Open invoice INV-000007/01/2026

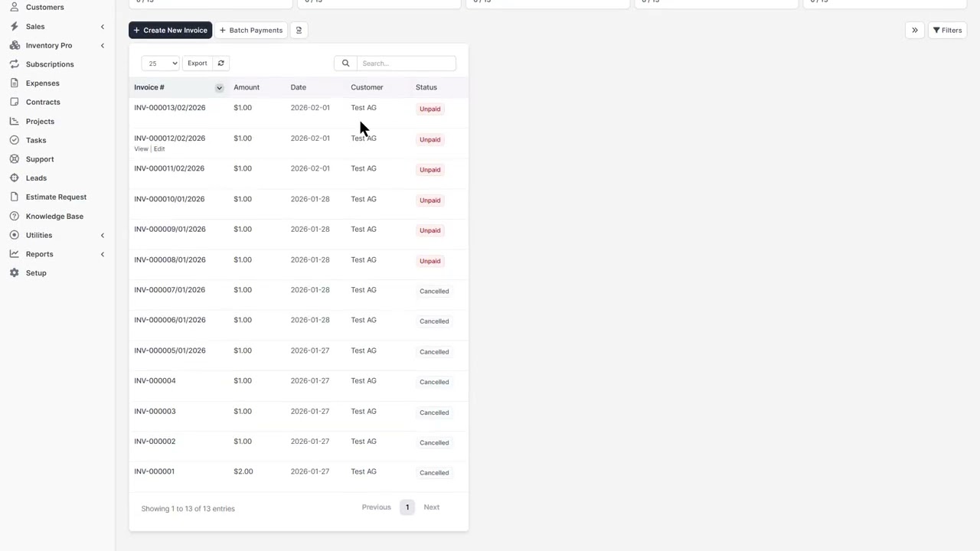(x=169, y=290)
